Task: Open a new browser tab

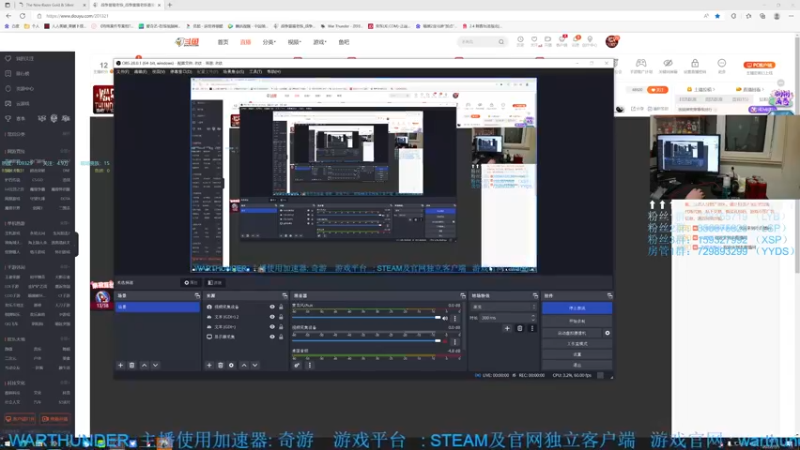Action: coord(170,5)
